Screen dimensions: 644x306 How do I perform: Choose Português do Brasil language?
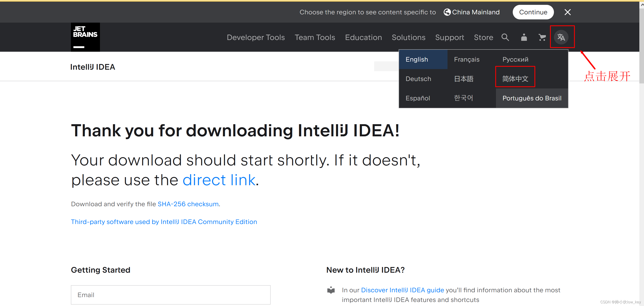click(x=532, y=98)
